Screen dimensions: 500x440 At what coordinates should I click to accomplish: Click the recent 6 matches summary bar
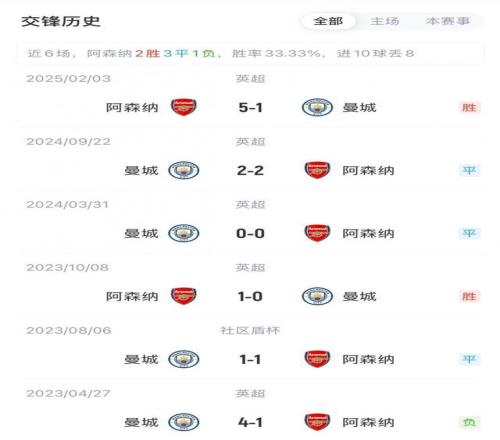(250, 53)
